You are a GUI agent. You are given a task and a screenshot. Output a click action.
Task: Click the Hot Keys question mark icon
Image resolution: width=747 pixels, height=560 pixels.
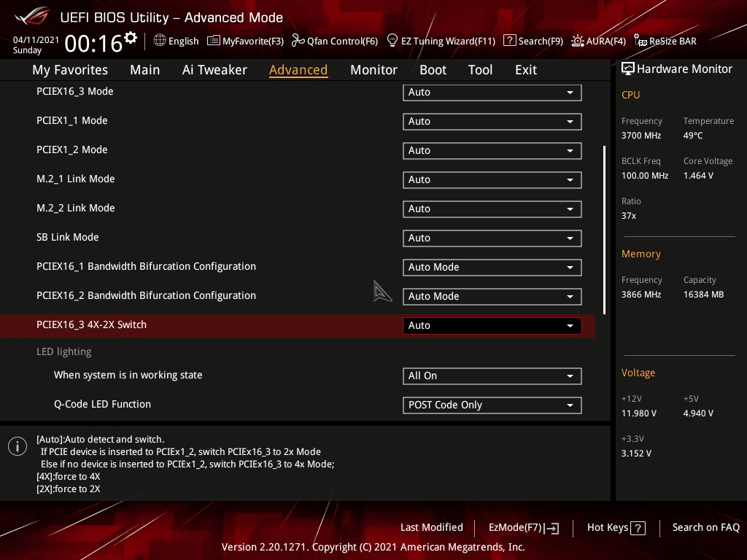[x=638, y=528]
